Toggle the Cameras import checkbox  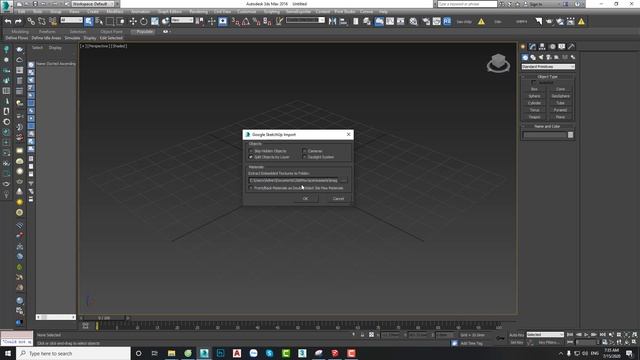304,151
